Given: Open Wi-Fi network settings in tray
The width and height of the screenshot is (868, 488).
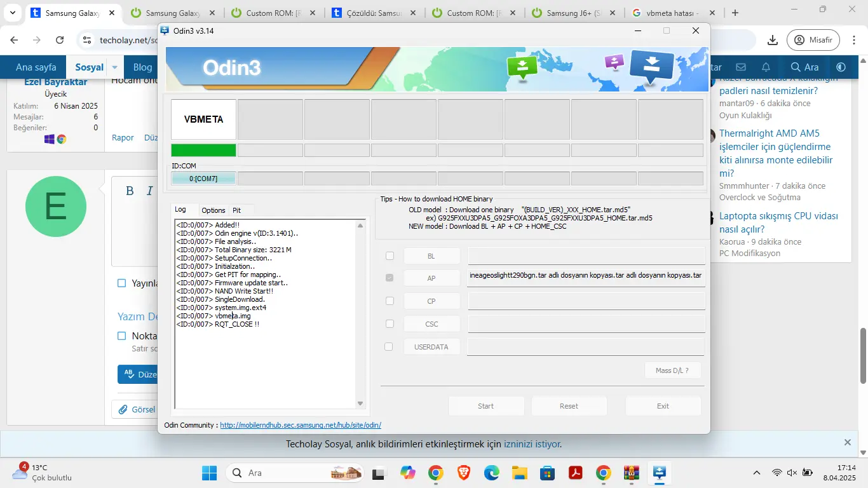Looking at the screenshot, I should 776,473.
